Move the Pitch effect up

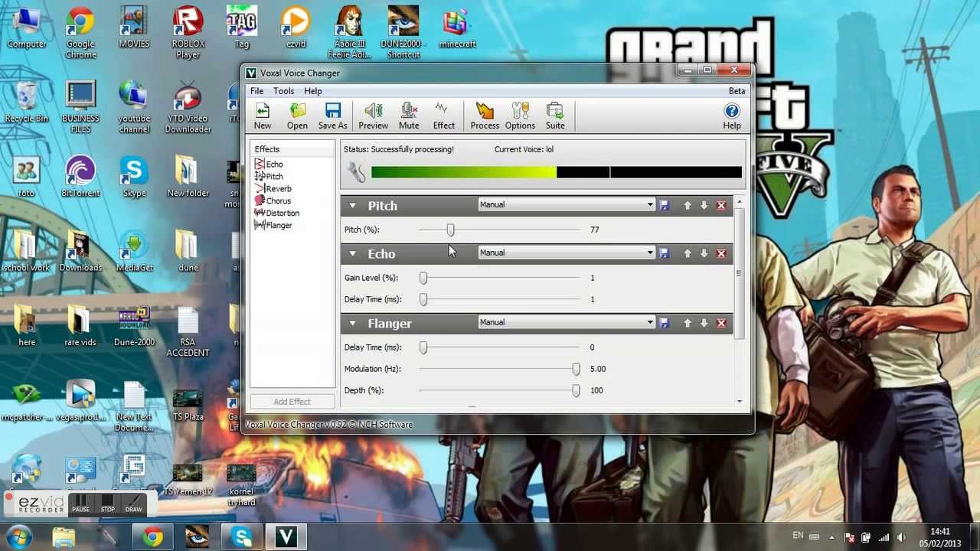688,205
